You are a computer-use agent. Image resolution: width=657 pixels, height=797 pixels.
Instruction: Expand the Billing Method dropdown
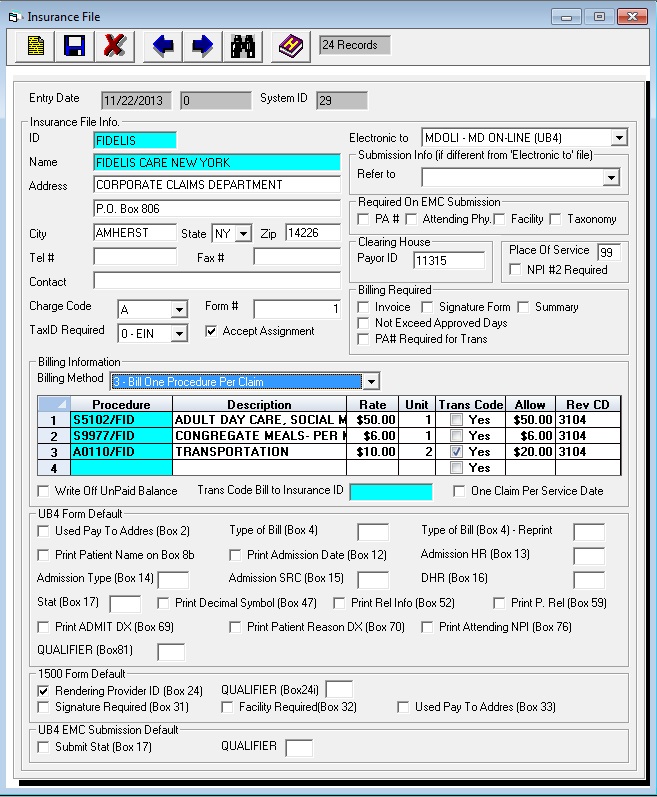(x=371, y=381)
